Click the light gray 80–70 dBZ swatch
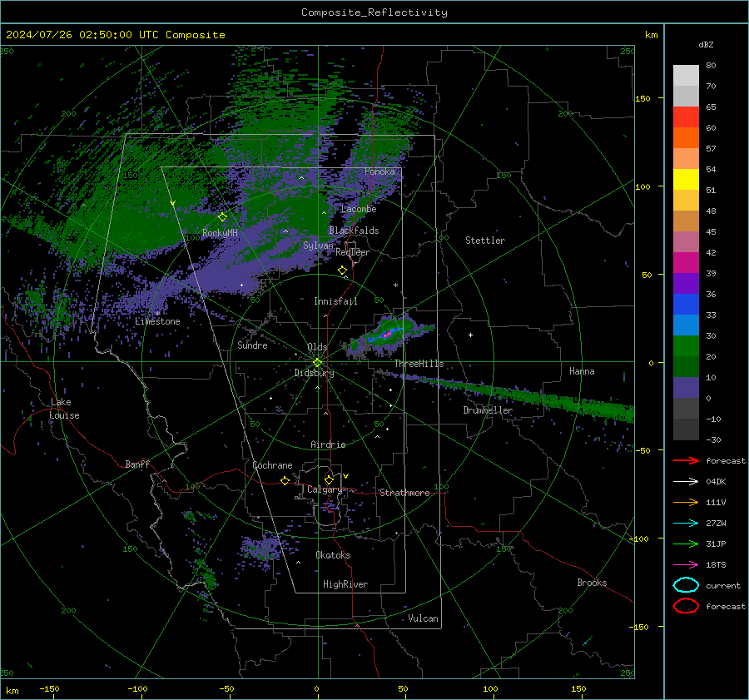The height and width of the screenshot is (700, 749). point(686,76)
